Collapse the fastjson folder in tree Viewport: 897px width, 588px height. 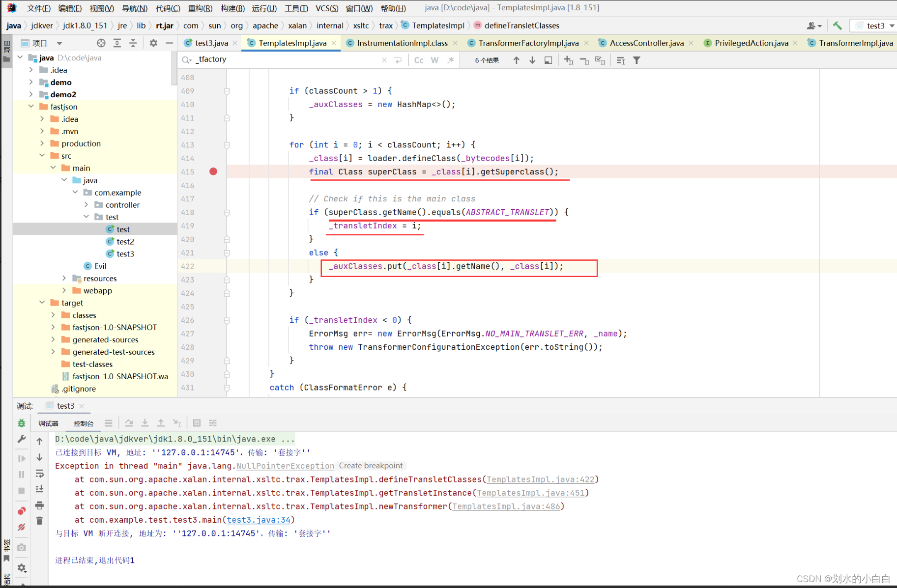pos(31,107)
